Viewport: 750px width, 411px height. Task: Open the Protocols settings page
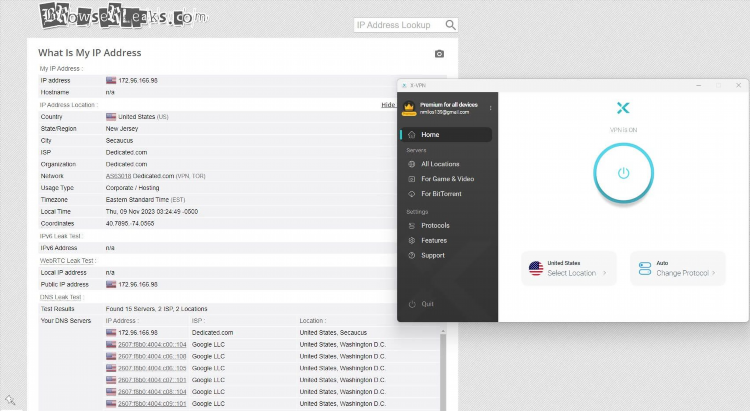point(435,225)
